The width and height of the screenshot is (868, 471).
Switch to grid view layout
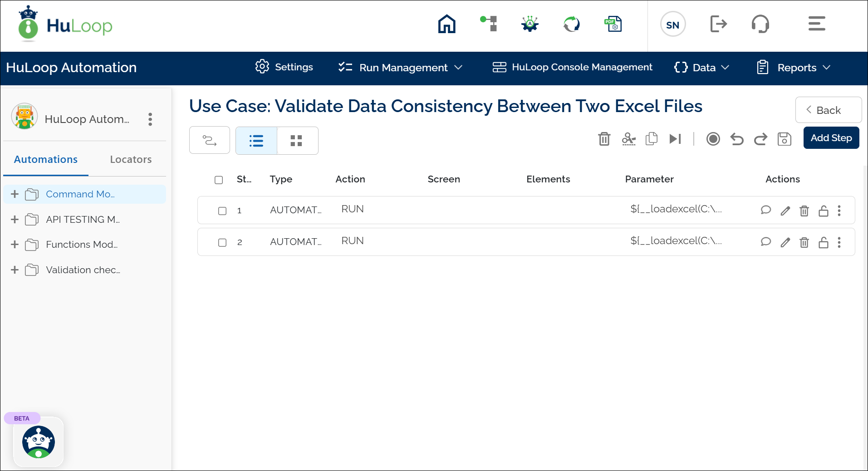click(x=296, y=141)
